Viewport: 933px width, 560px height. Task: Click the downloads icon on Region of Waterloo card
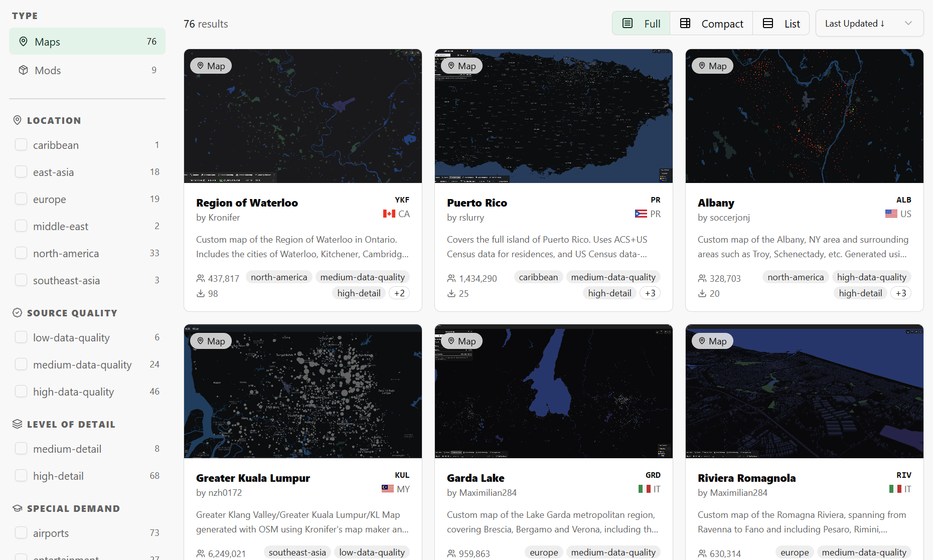click(x=200, y=294)
